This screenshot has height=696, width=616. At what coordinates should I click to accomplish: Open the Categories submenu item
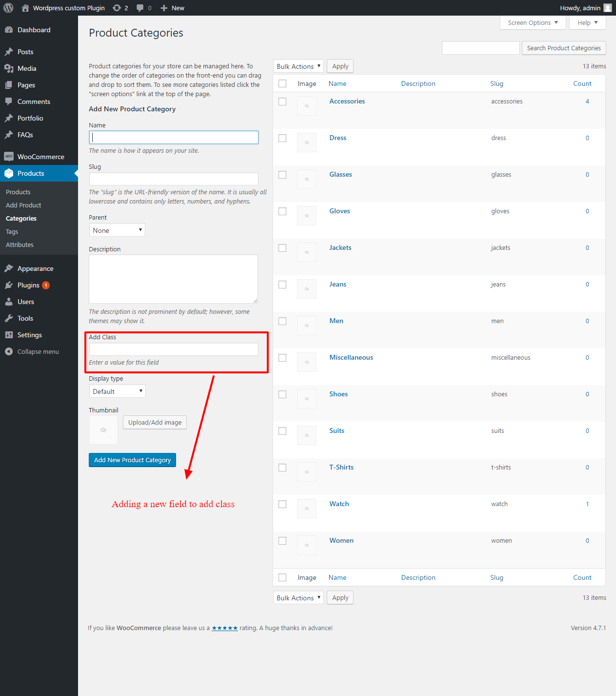point(21,219)
